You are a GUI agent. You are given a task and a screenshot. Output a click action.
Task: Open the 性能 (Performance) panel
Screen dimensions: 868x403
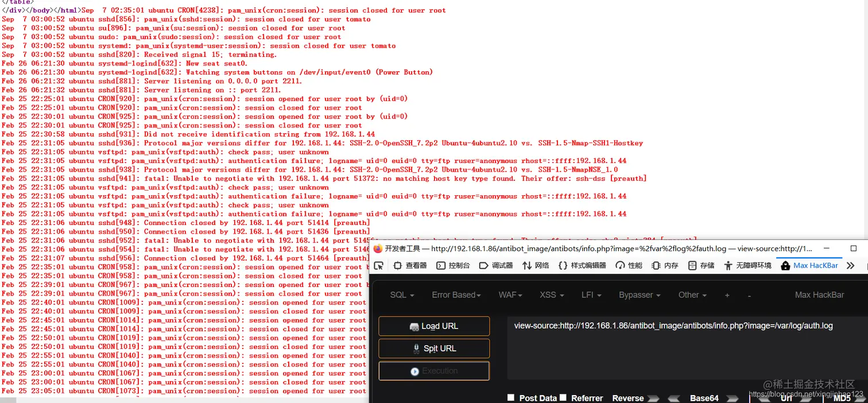coord(629,265)
